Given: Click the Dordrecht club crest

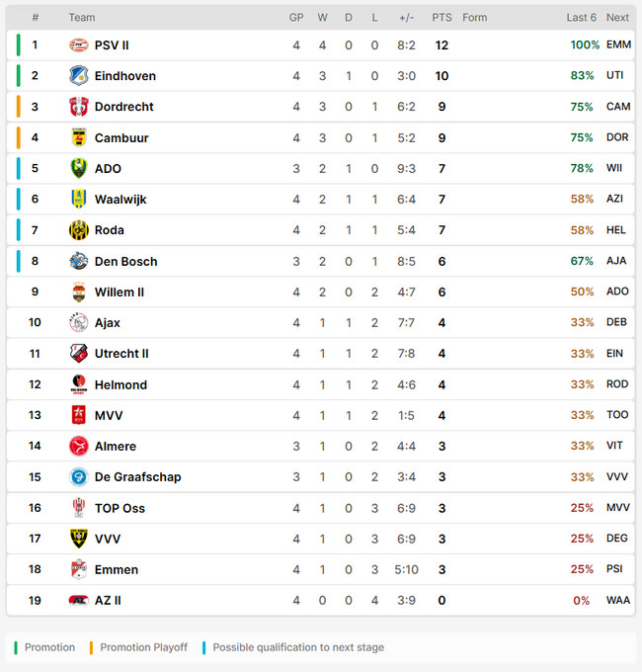Looking at the screenshot, I should 79,107.
